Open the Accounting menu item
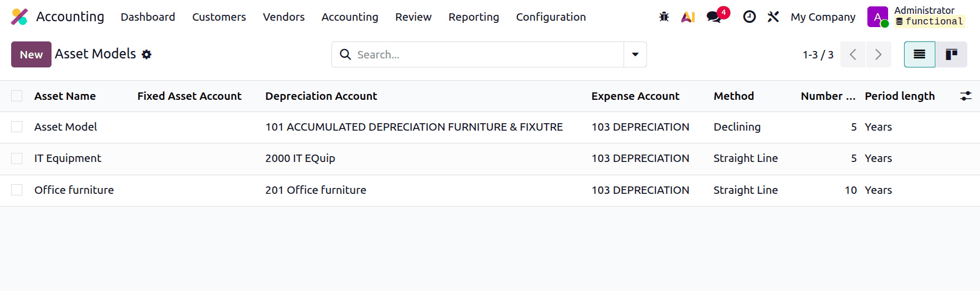980x291 pixels. click(x=350, y=17)
